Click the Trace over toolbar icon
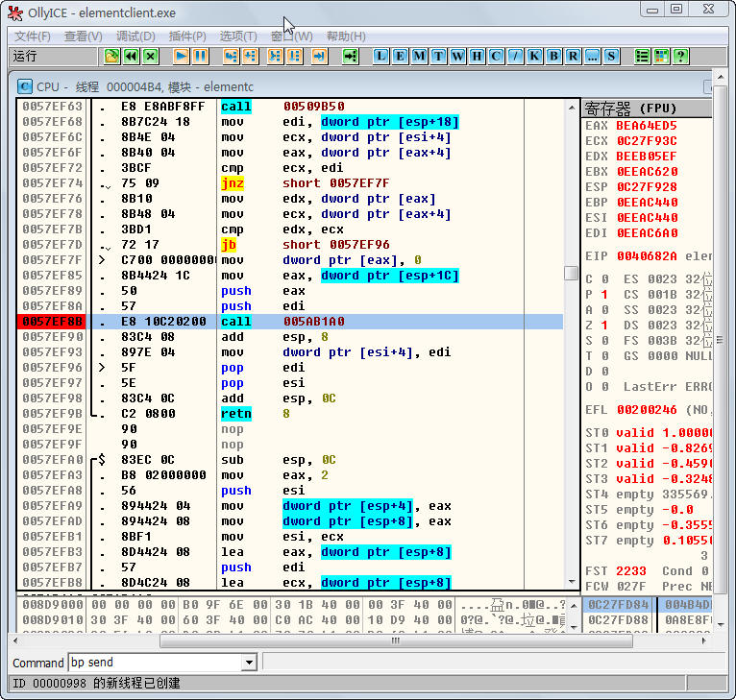This screenshot has width=736, height=700. coord(294,57)
